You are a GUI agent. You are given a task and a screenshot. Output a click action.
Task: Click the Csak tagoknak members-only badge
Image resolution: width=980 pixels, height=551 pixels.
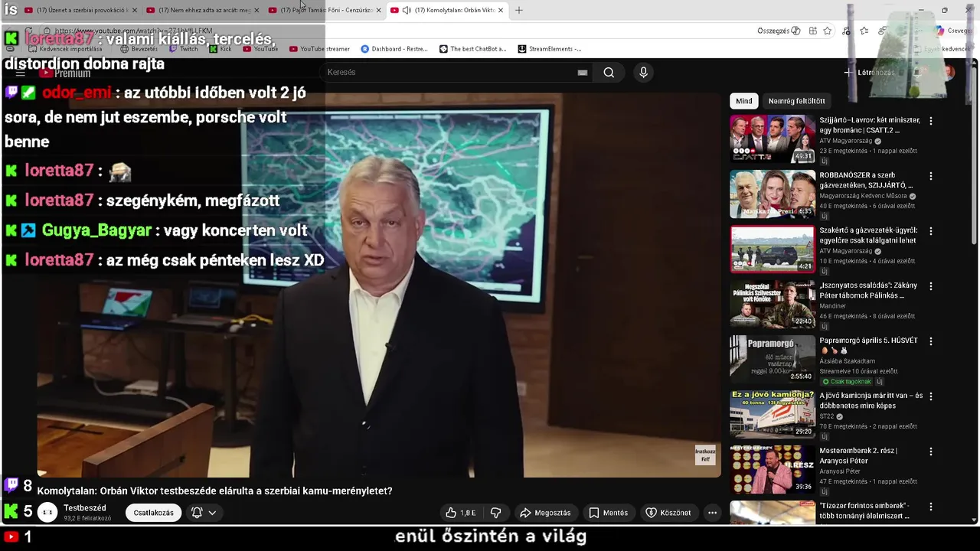pyautogui.click(x=845, y=381)
